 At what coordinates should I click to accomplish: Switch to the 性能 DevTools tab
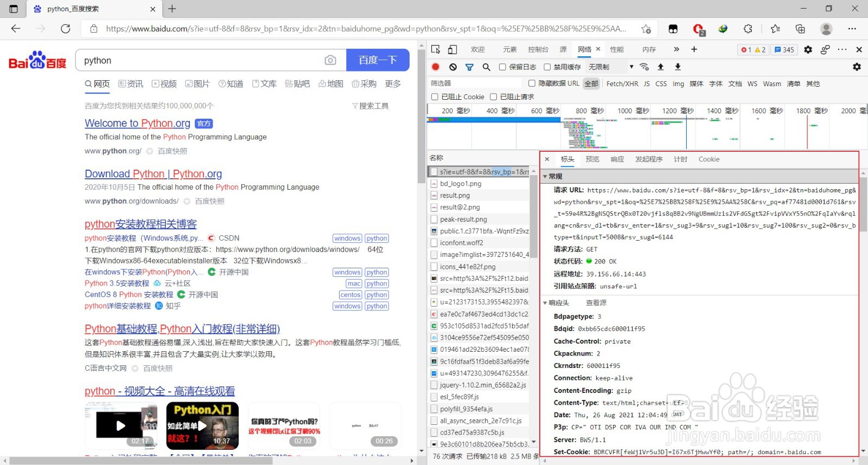[x=617, y=49]
